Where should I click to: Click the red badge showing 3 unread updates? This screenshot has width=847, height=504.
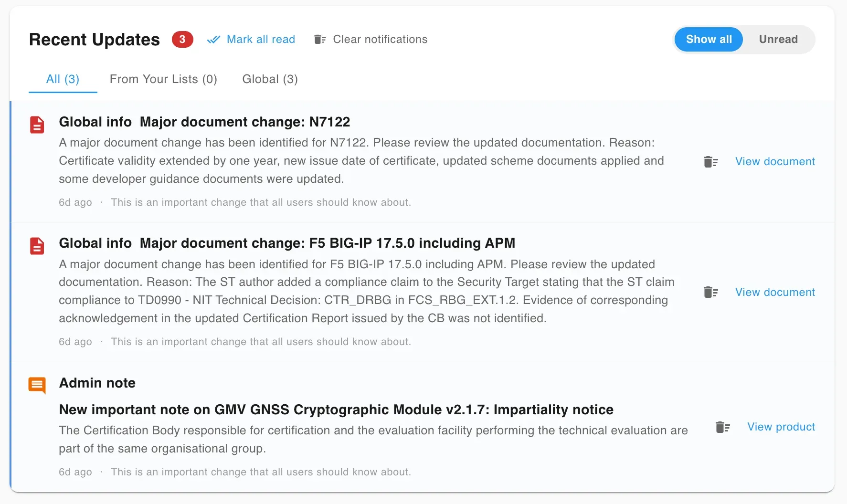(x=182, y=39)
